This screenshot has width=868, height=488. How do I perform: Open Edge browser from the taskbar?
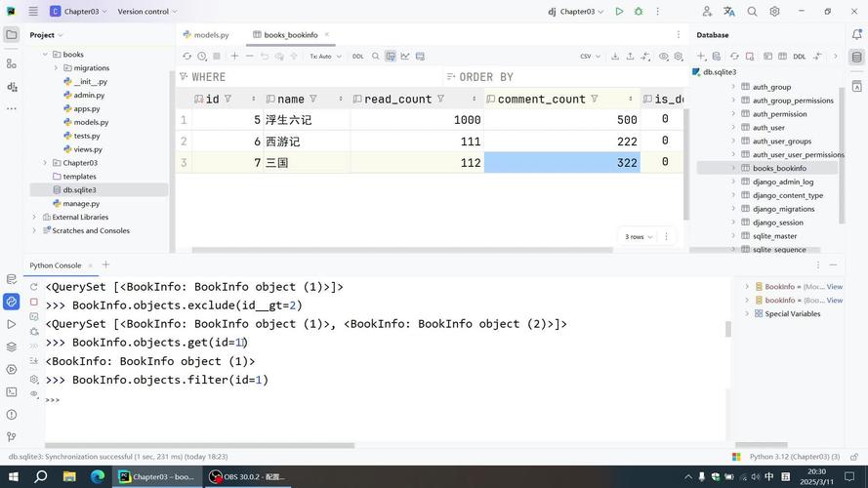pos(98,476)
